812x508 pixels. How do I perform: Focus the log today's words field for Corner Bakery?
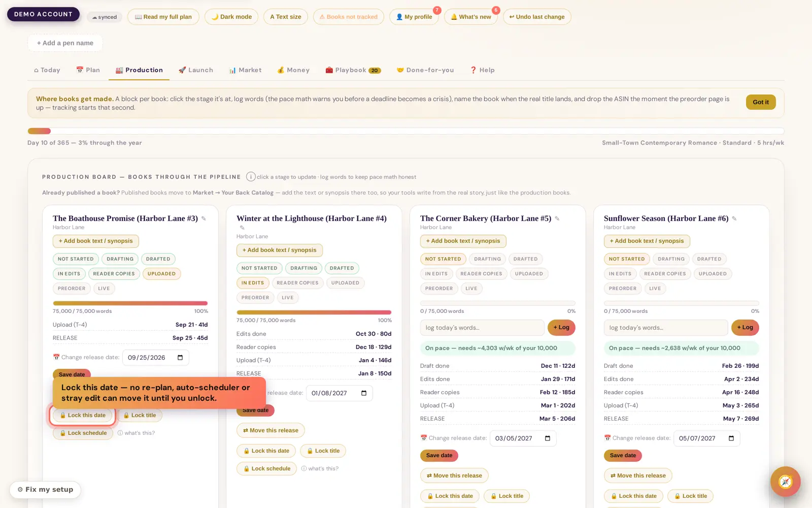tap(482, 328)
